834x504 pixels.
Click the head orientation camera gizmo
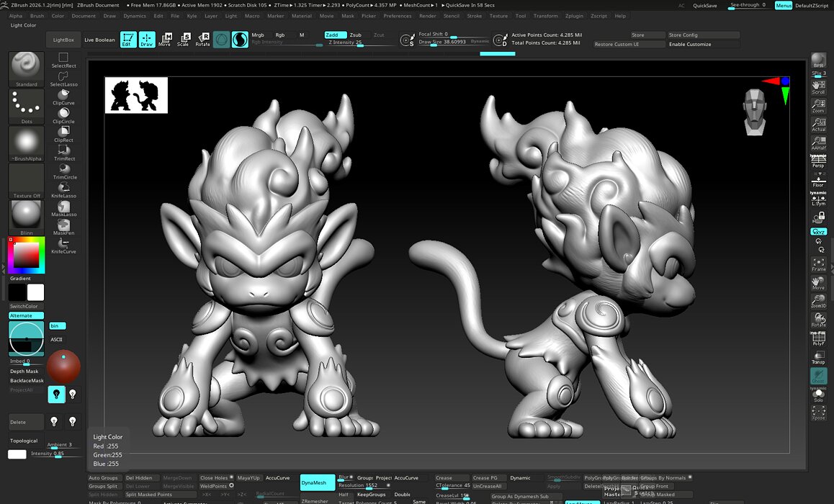pos(754,112)
